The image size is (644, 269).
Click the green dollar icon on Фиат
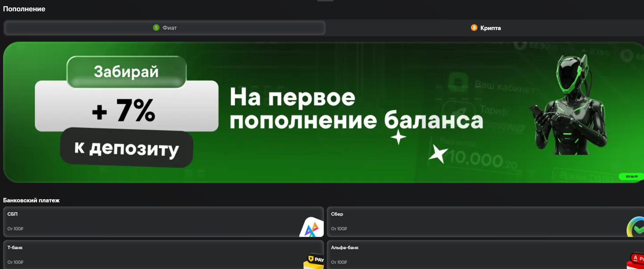point(156,28)
